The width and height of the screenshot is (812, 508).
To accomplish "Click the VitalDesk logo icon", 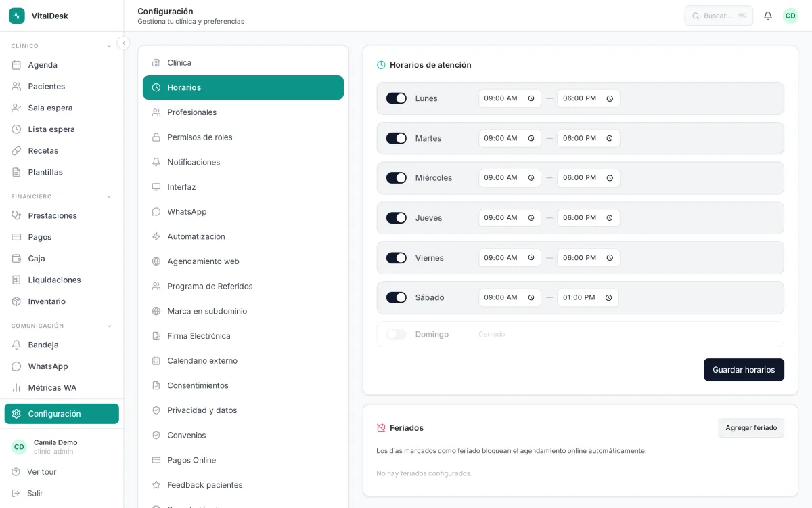I will (17, 16).
